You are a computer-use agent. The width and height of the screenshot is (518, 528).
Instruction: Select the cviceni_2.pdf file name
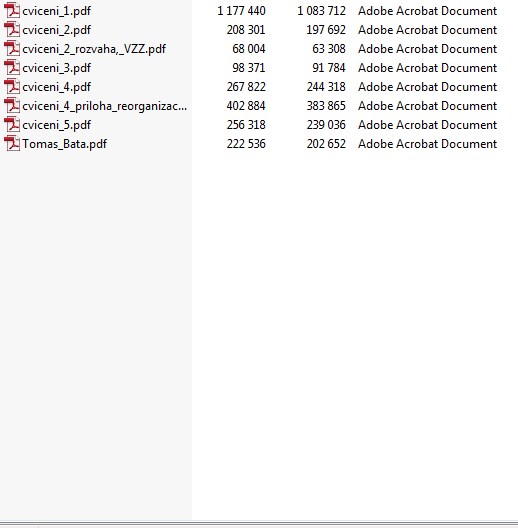pyautogui.click(x=57, y=30)
